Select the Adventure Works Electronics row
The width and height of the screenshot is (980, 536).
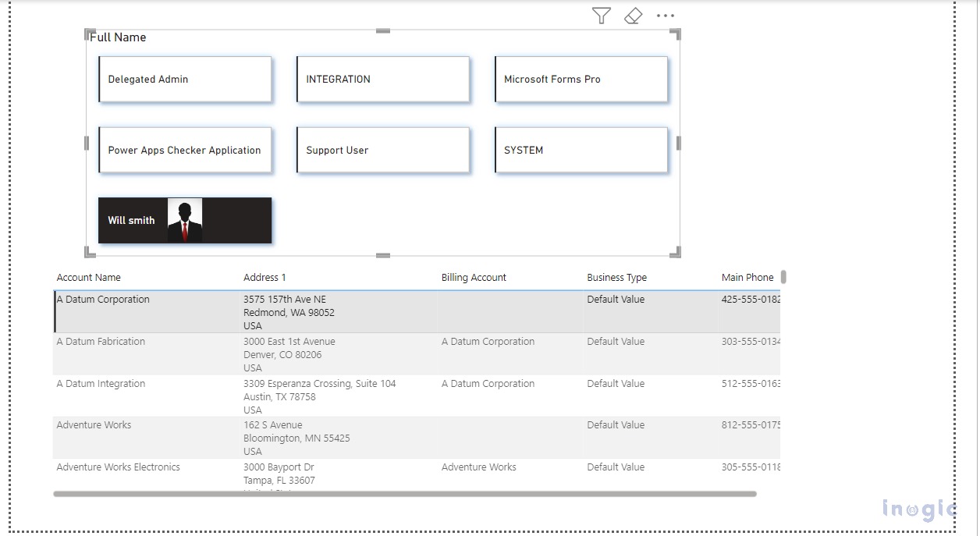click(118, 467)
